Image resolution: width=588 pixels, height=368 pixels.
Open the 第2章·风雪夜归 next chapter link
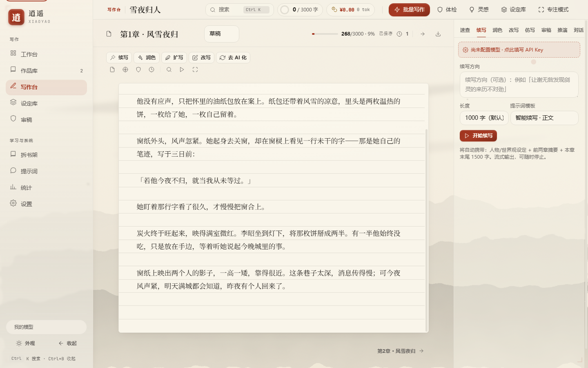tap(401, 351)
